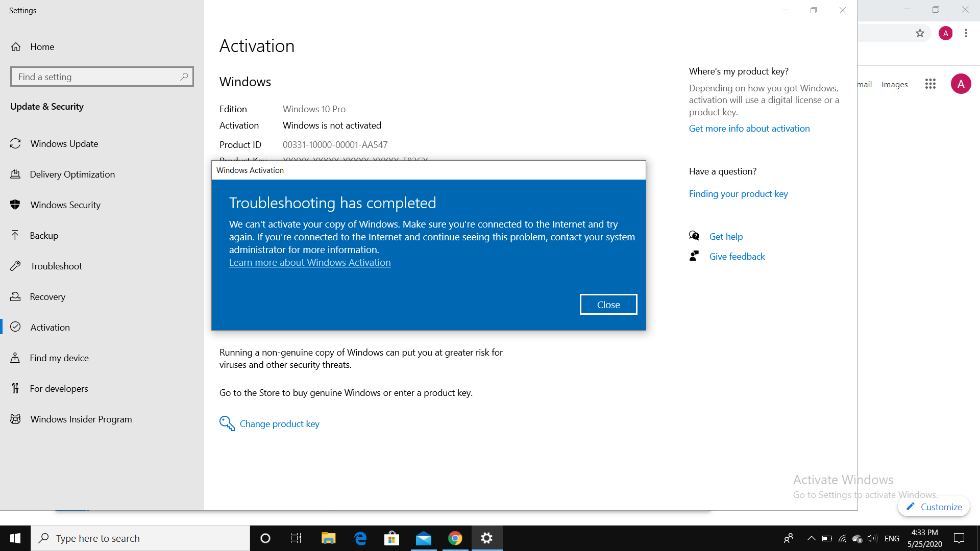This screenshot has height=551, width=980.
Task: Click the Activation checkmark circle icon
Action: (15, 327)
